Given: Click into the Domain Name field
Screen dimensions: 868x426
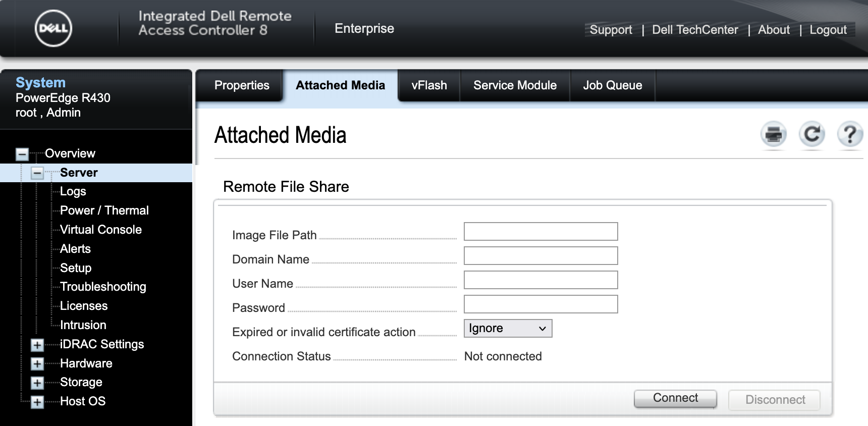Looking at the screenshot, I should [541, 255].
